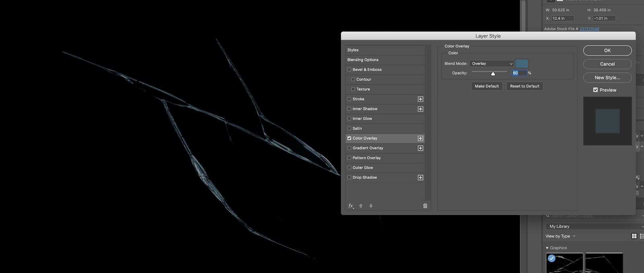Click the plus icon beside Color Overlay
Image resolution: width=644 pixels, height=273 pixels.
click(x=420, y=139)
